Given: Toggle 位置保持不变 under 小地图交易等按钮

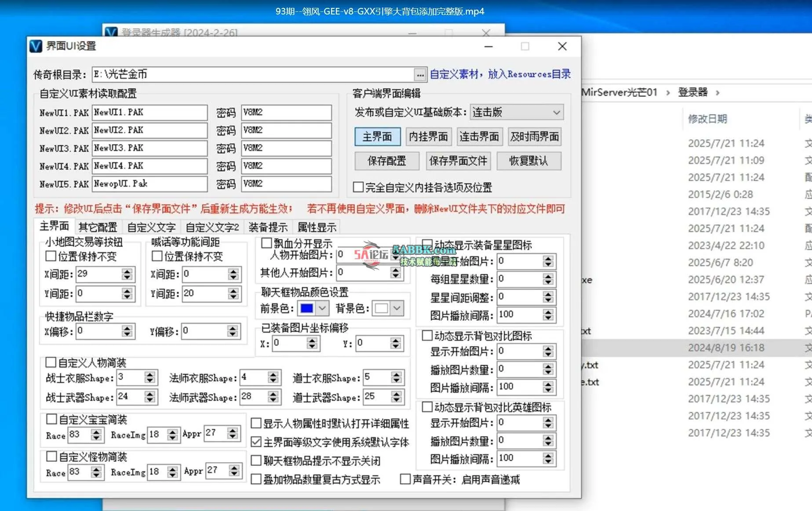Looking at the screenshot, I should pyautogui.click(x=51, y=256).
